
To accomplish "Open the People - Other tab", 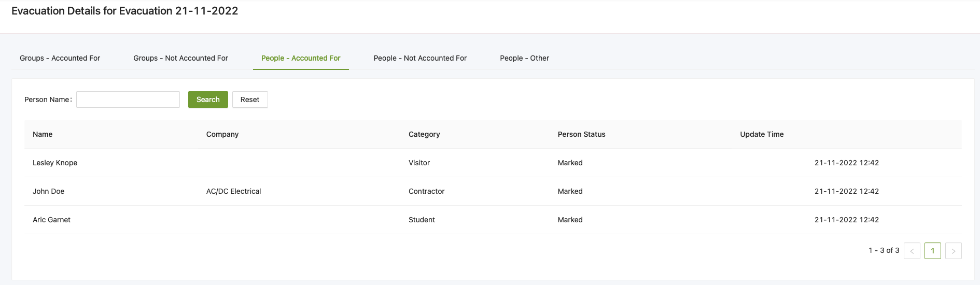I will pyautogui.click(x=524, y=58).
